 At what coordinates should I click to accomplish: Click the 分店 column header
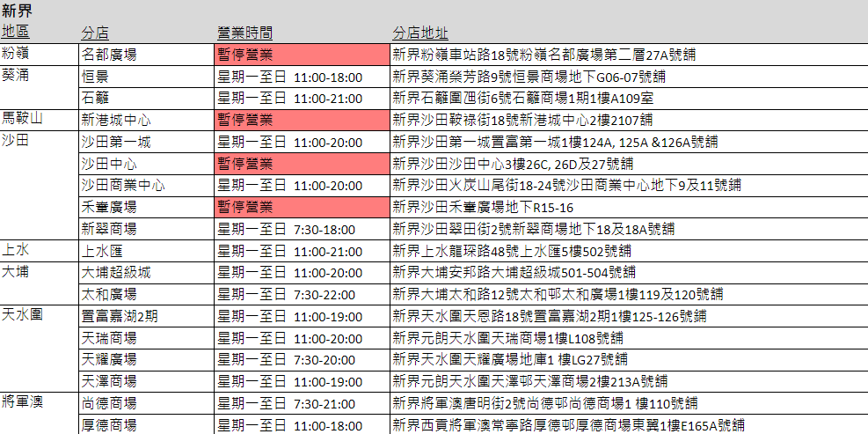click(95, 33)
